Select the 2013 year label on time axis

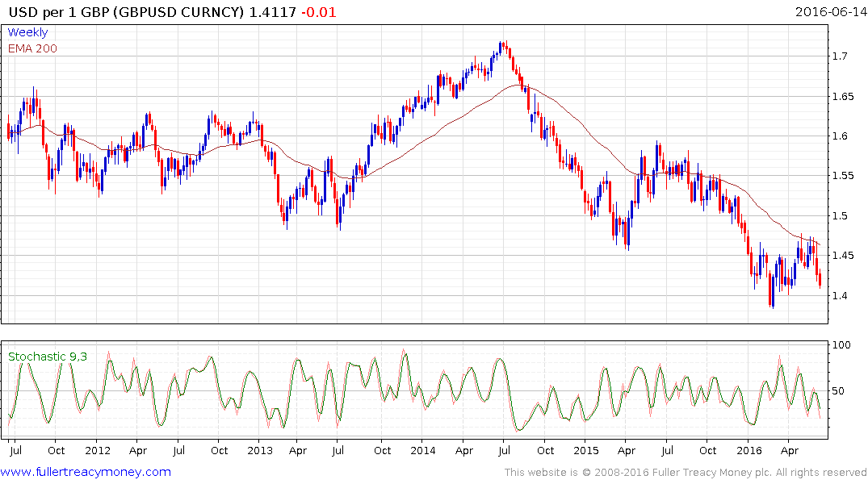260,450
